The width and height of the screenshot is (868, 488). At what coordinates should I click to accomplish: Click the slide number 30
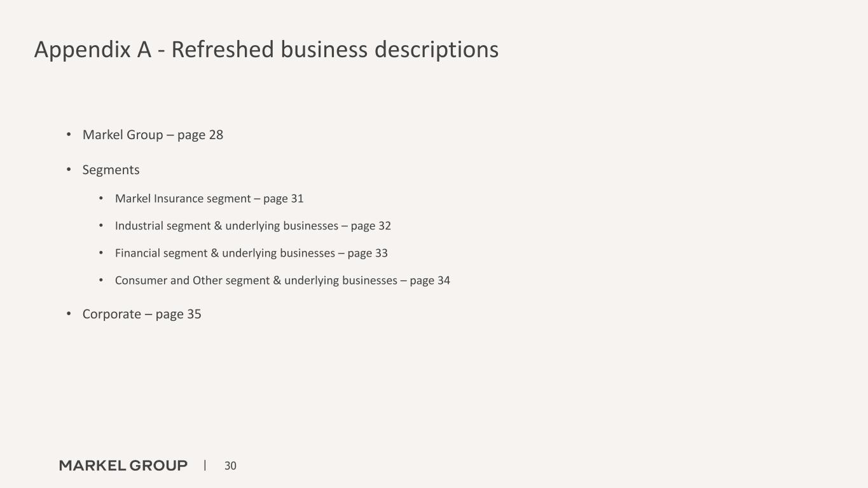click(230, 466)
